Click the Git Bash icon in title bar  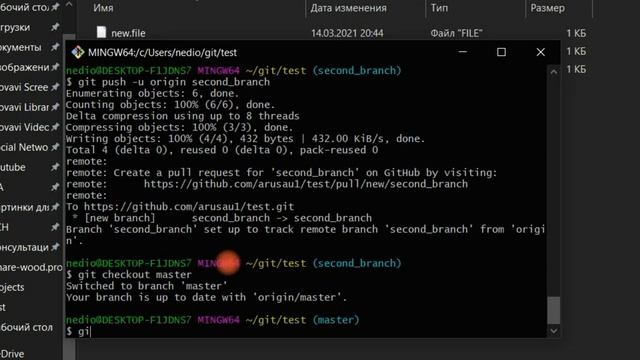pos(78,52)
